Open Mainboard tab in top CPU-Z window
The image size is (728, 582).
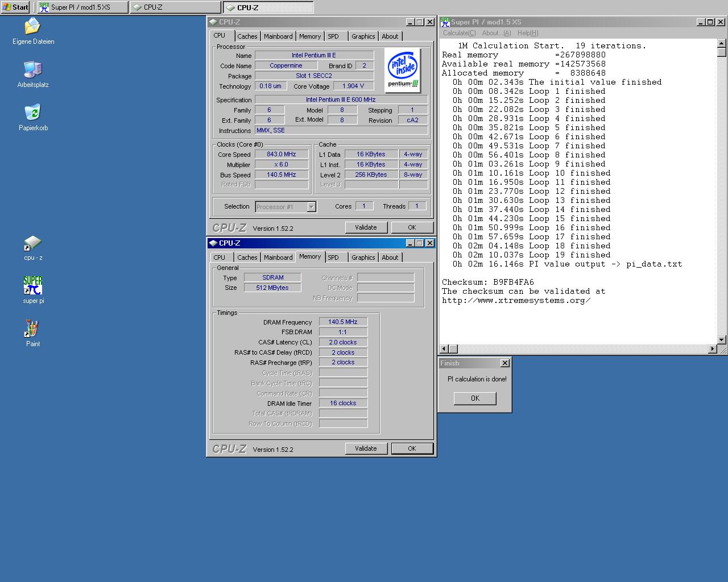[278, 36]
